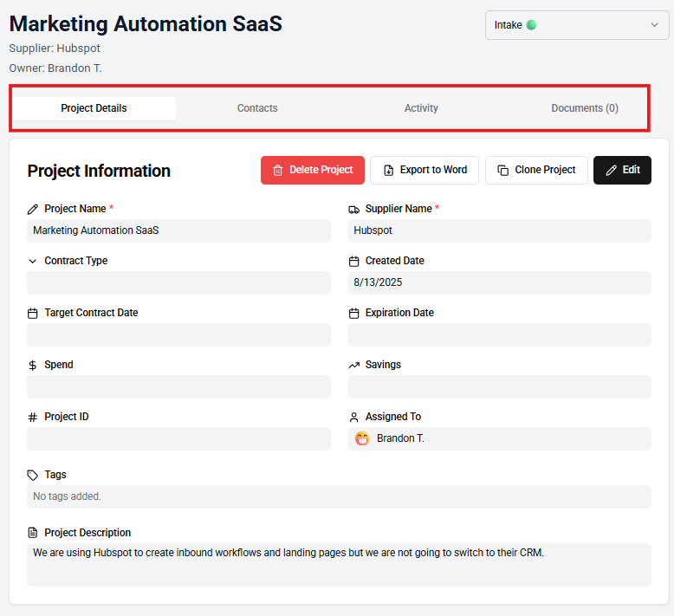Go to the Documents (0) tab
Screen dimensions: 674x616
(585, 108)
